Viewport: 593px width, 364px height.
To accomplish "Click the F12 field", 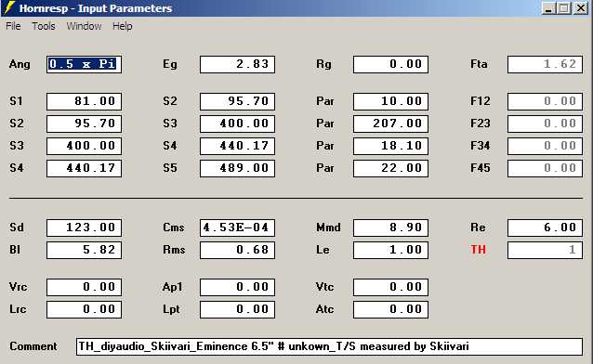I will (545, 101).
